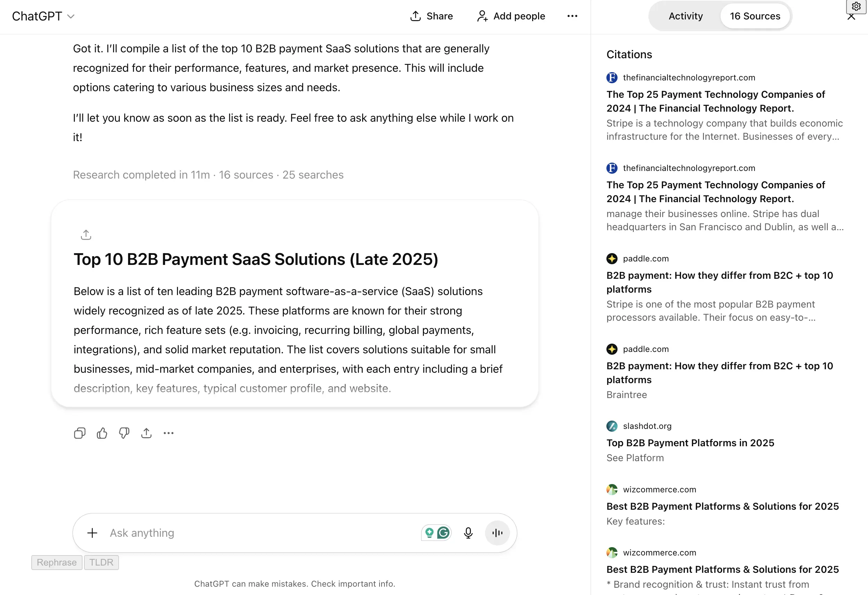Select the 16 Sources tab

755,16
